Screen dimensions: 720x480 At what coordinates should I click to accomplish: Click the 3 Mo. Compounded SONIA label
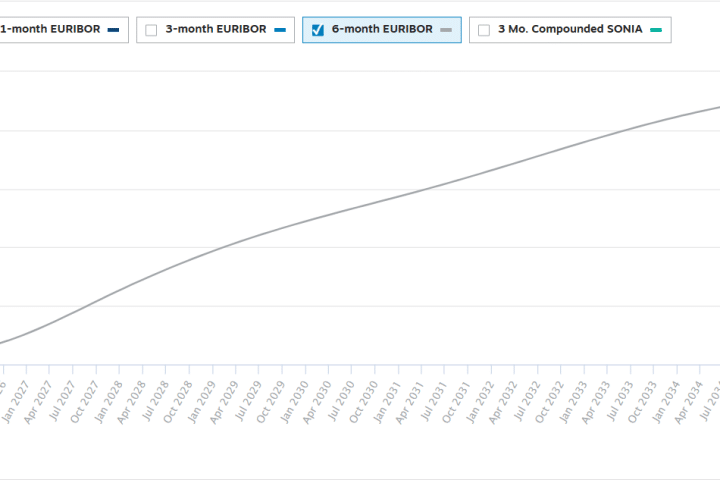click(x=570, y=30)
